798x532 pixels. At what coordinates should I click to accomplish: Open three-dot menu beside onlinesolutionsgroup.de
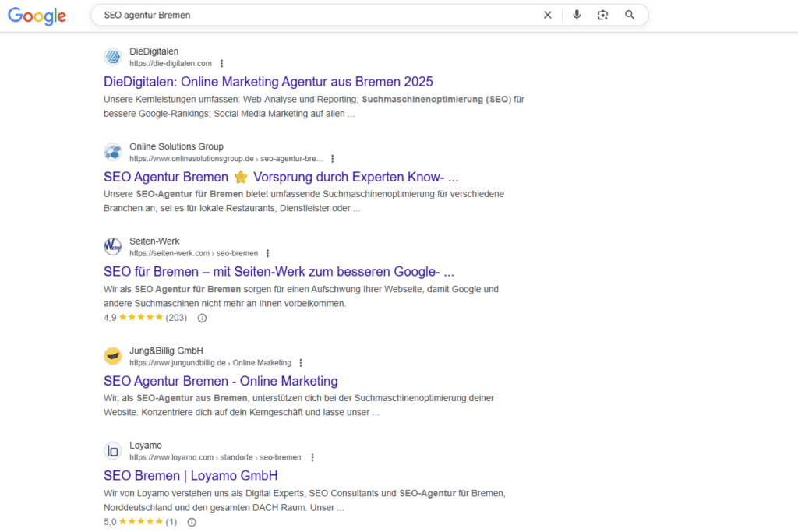[332, 159]
